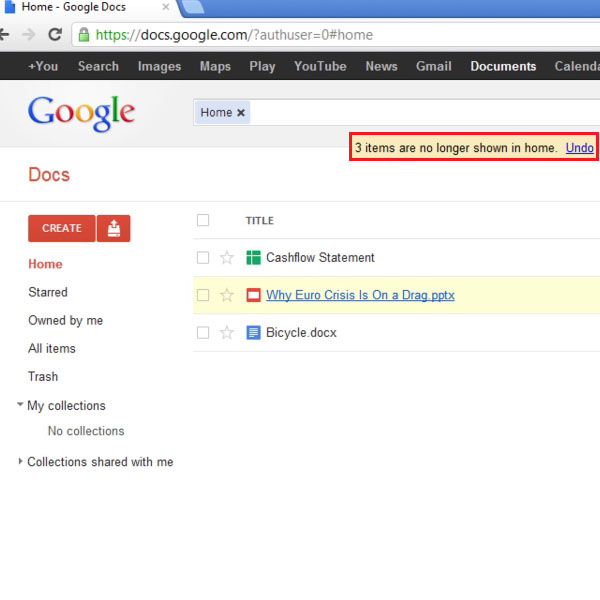The height and width of the screenshot is (600, 600).
Task: Tick the select-all checkbox beside TITLE
Action: coord(203,220)
